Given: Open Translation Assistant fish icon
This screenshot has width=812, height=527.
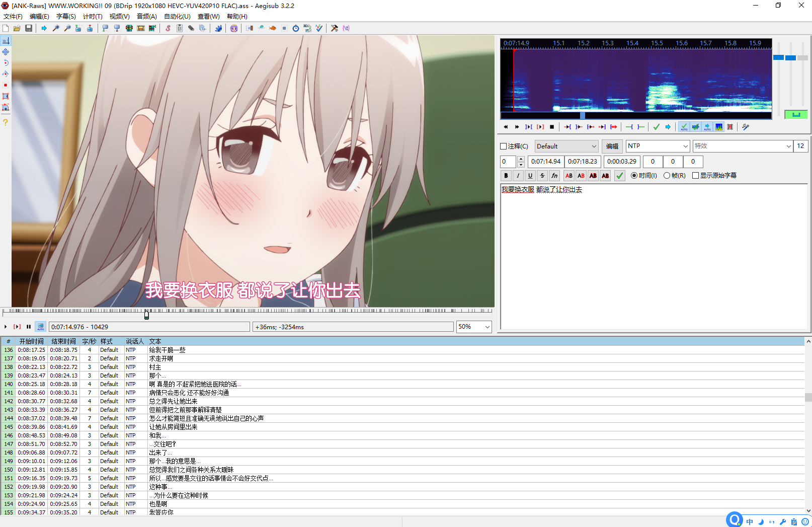Looking at the screenshot, I should click(x=273, y=28).
